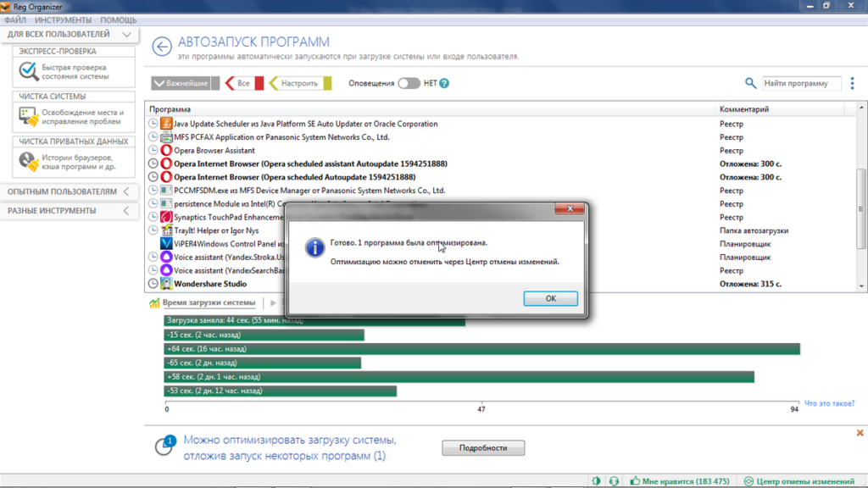The height and width of the screenshot is (488, 868).
Task: Click the clock icon on Wondershare Studio row
Action: tap(153, 283)
